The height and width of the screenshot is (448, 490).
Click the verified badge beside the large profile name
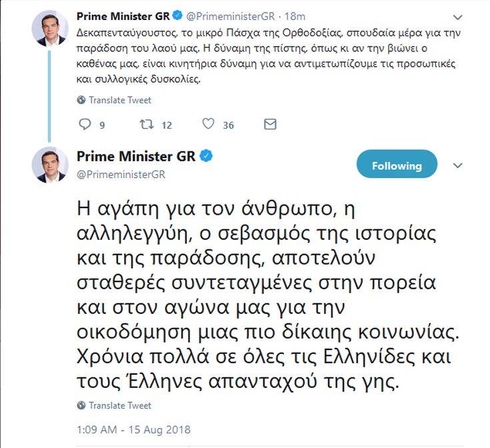coord(207,157)
